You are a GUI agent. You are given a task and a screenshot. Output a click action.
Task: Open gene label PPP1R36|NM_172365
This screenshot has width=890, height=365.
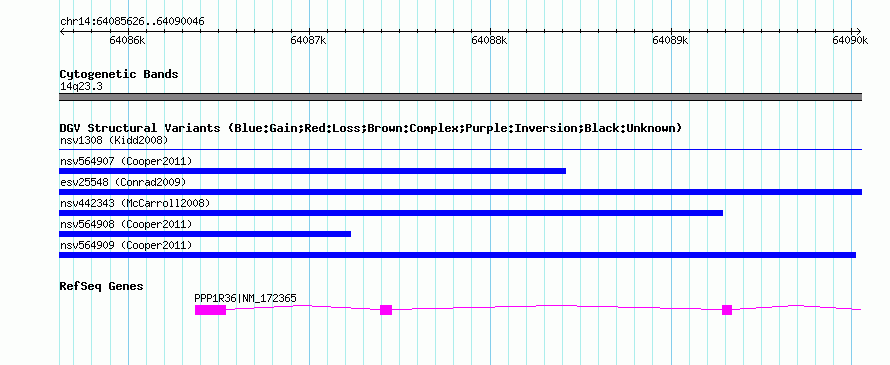pyautogui.click(x=245, y=299)
